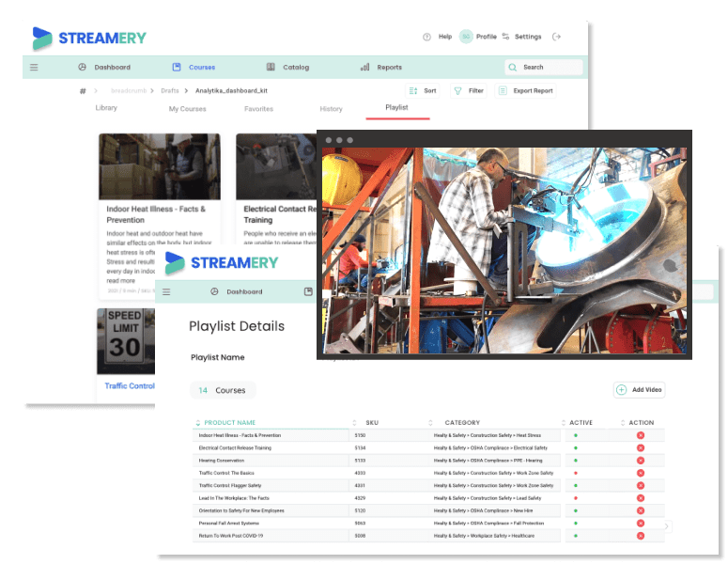Viewport: 728px width, 564px height.
Task: Click Dashboard gauge icon in Playlist Details window
Action: [x=214, y=291]
